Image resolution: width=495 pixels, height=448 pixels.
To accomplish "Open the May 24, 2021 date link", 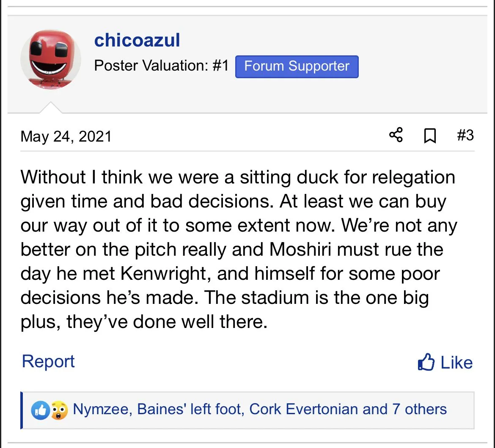I will coord(66,137).
